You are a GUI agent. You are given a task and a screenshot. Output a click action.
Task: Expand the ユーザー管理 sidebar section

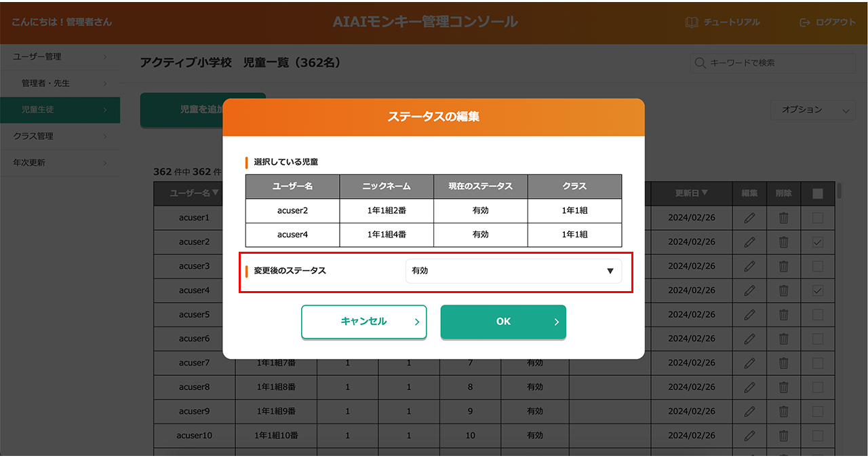(60, 57)
